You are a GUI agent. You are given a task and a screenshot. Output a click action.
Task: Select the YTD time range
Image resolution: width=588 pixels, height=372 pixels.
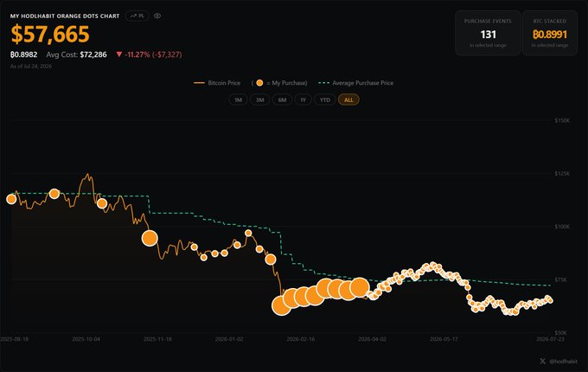[325, 99]
